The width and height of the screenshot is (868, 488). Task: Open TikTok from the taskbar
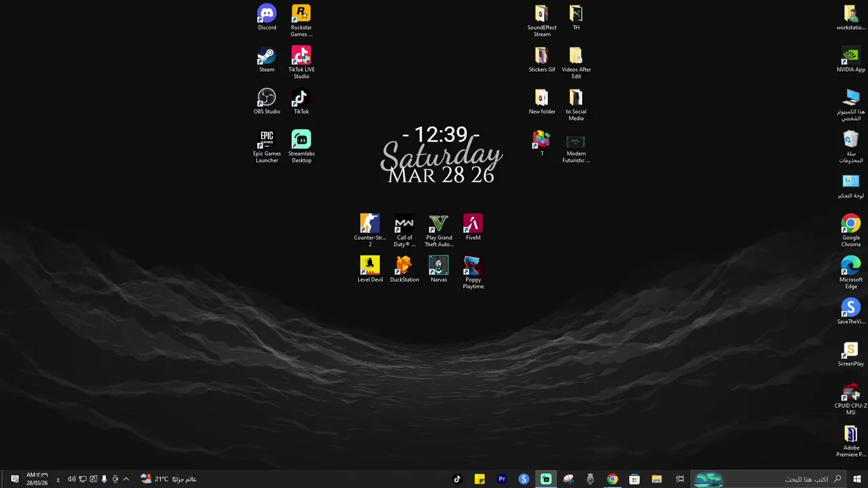tap(457, 479)
